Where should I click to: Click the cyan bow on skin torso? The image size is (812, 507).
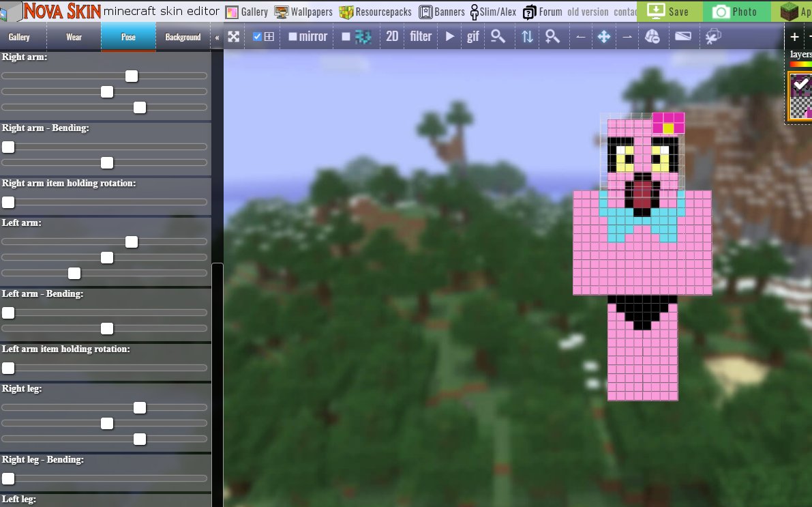pyautogui.click(x=642, y=217)
